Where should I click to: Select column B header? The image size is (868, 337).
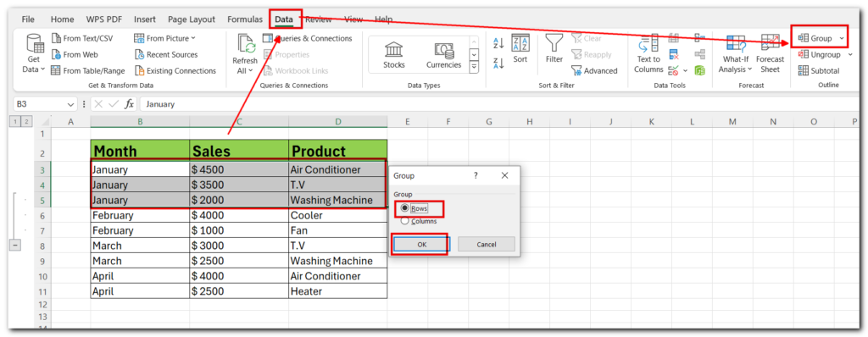[140, 121]
